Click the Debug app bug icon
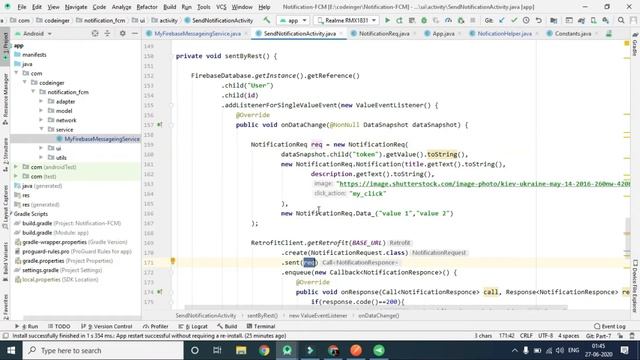 click(x=424, y=20)
